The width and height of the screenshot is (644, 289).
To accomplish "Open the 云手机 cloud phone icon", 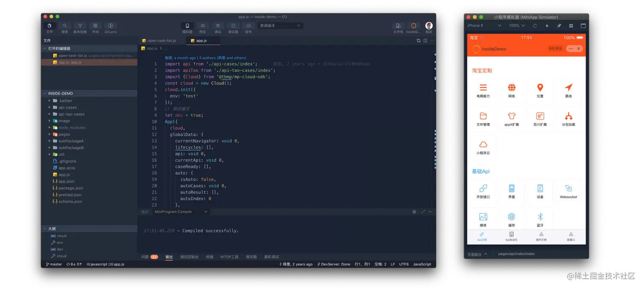I will click(398, 26).
